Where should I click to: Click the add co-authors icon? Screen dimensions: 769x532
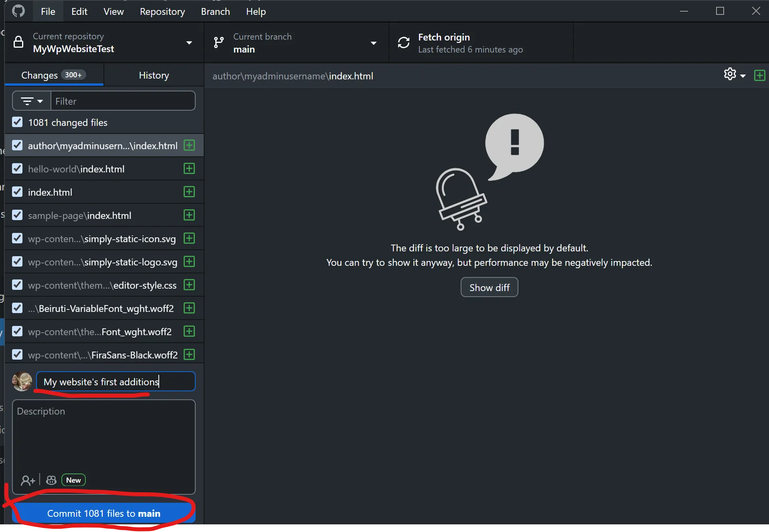point(28,480)
